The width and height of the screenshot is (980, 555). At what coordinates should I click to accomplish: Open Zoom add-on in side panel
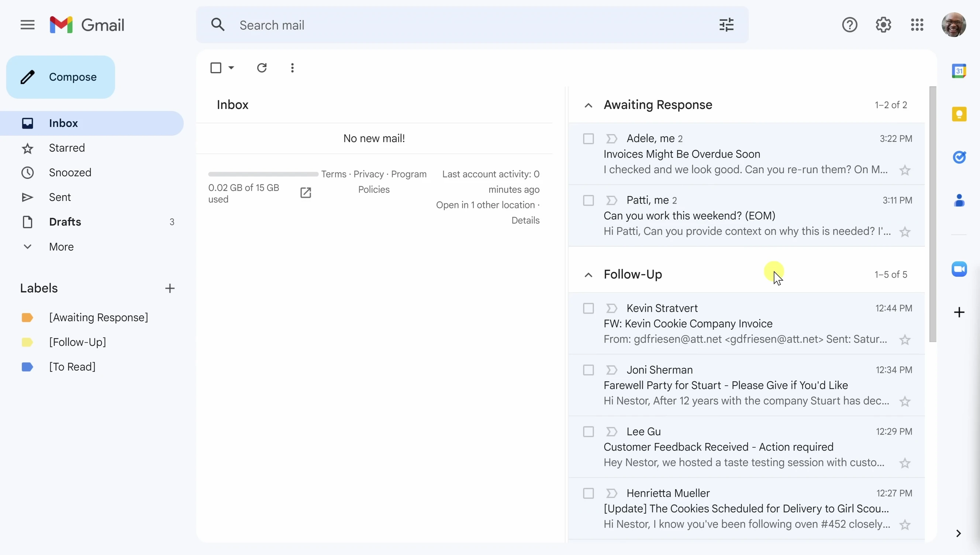click(x=959, y=269)
